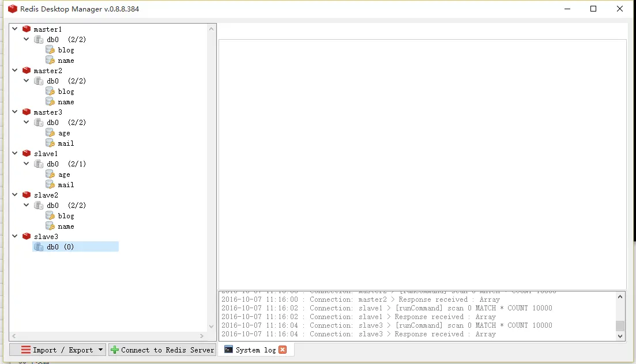The image size is (636, 364).
Task: Close the System log tab
Action: [x=283, y=350]
